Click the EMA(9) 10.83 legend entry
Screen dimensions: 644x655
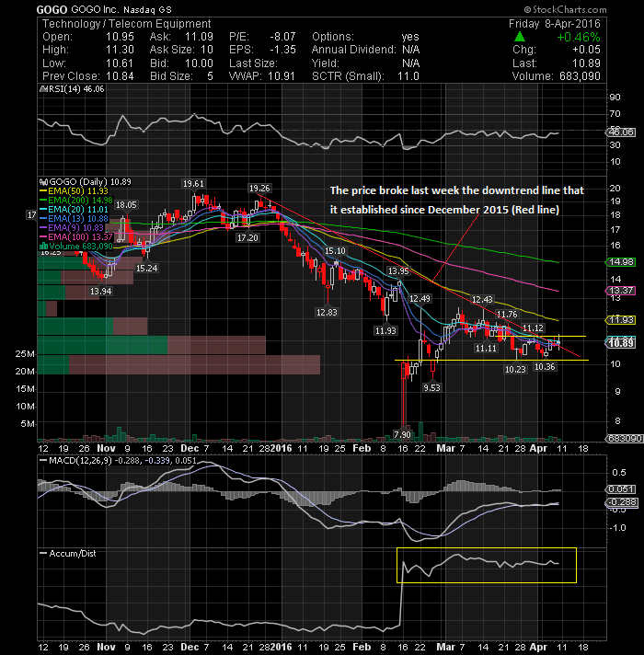tap(72, 228)
